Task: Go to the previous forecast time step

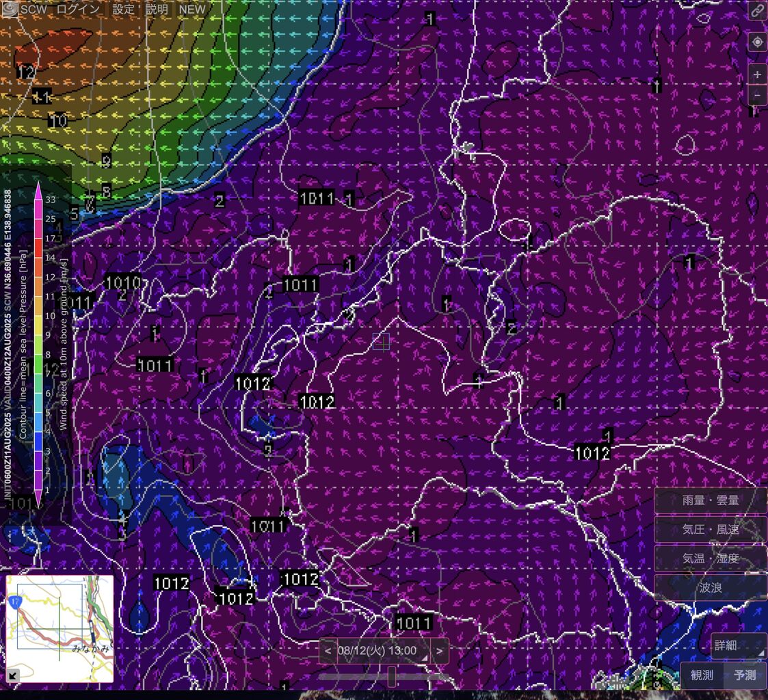Action: coord(328,651)
